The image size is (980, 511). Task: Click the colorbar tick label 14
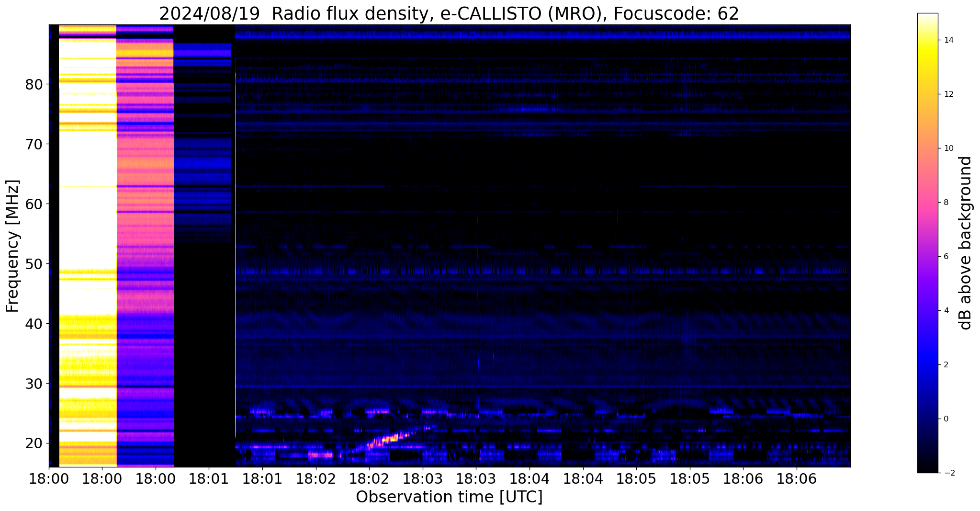(x=948, y=40)
